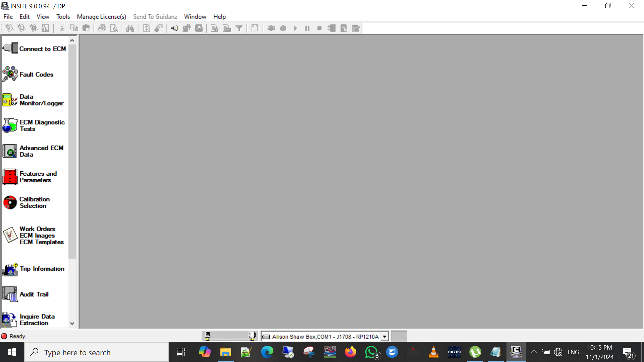The height and width of the screenshot is (362, 644).
Task: Open the Connect to ECM view
Action: pyautogui.click(x=34, y=49)
